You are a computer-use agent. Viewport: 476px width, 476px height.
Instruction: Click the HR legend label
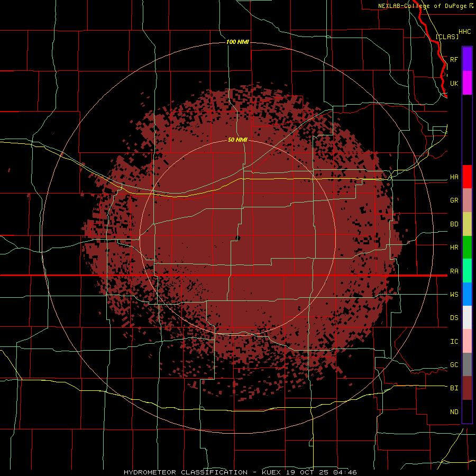454,248
